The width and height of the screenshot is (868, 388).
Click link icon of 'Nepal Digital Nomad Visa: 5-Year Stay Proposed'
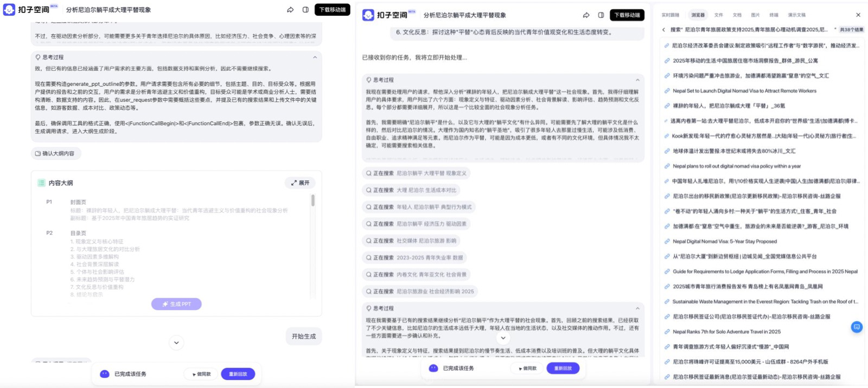[x=667, y=242]
